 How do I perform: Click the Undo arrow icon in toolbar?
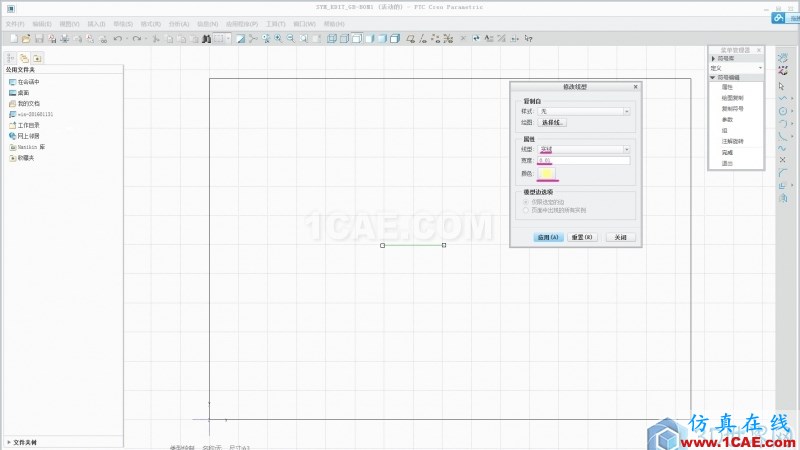coord(117,39)
